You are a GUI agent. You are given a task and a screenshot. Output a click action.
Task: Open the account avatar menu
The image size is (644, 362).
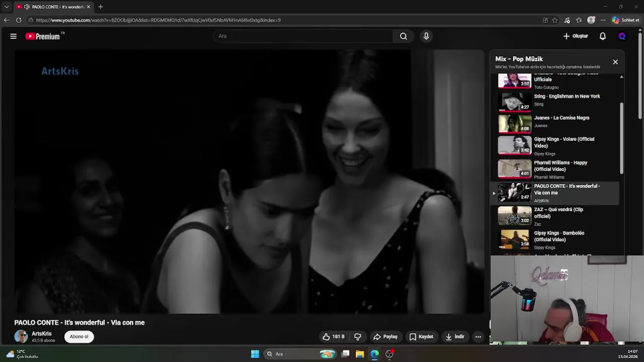(x=622, y=36)
